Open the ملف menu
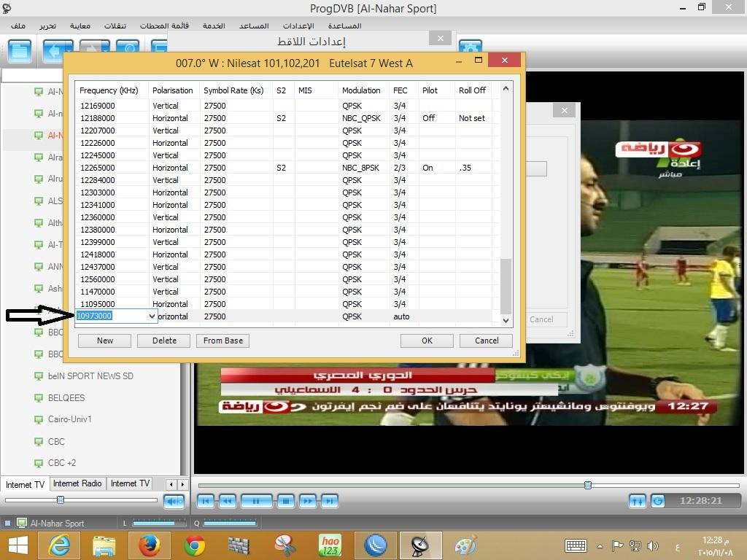Screen dimensions: 747x560 click(18, 26)
